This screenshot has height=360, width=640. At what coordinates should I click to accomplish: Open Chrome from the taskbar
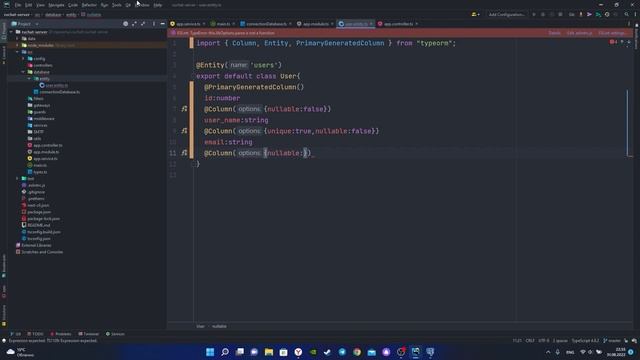click(x=357, y=352)
